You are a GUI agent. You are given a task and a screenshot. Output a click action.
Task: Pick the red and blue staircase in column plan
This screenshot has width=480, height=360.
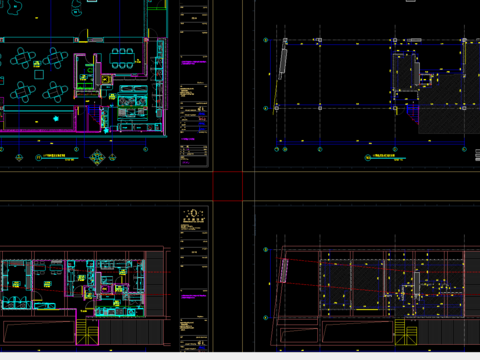coord(413,114)
